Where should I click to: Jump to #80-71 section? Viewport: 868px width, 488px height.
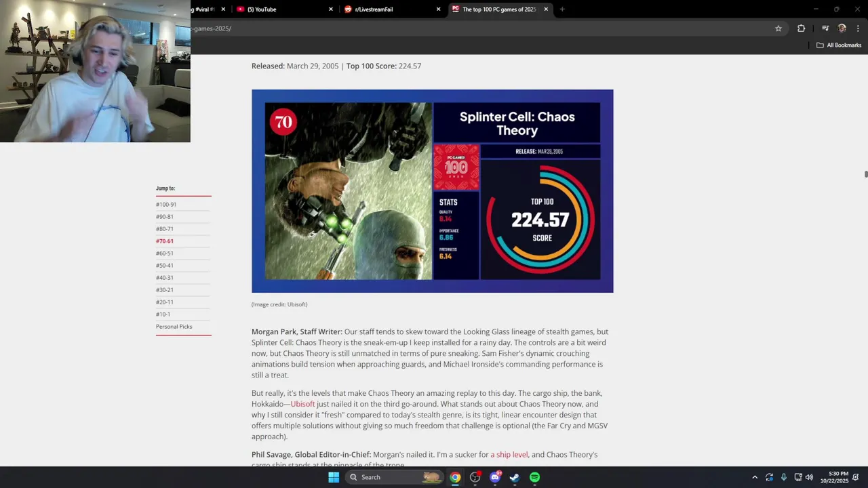[x=165, y=229]
